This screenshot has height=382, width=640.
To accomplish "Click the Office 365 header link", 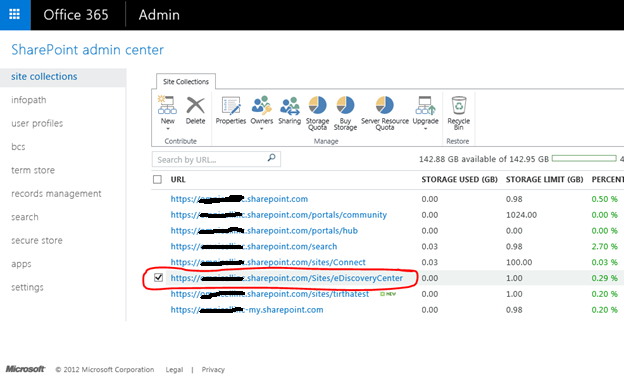I will point(76,15).
